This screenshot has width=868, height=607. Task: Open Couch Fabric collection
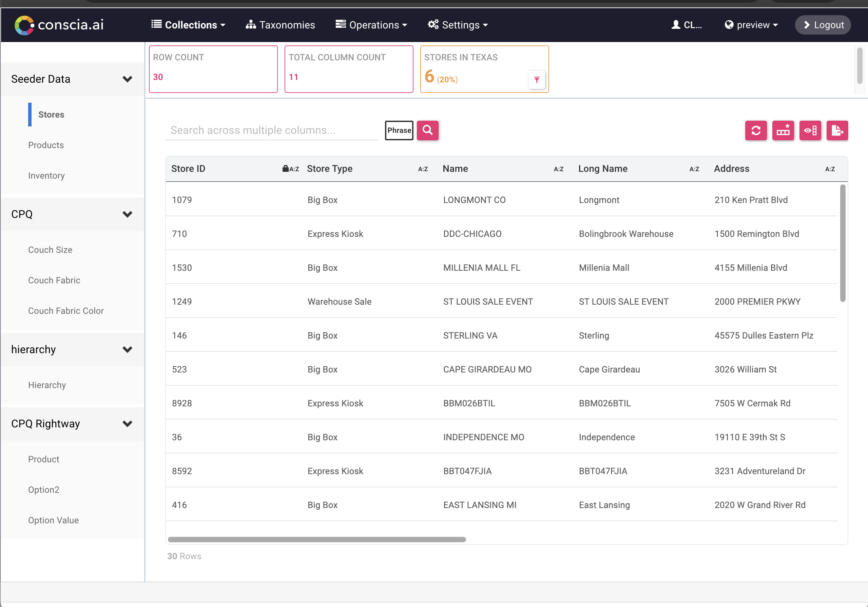click(54, 280)
